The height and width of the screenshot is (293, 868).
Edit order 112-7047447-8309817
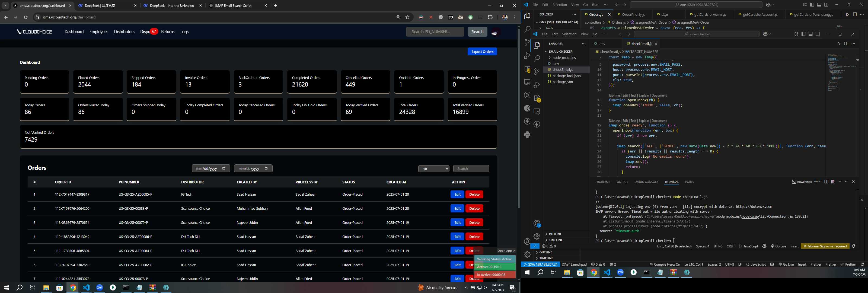457,195
